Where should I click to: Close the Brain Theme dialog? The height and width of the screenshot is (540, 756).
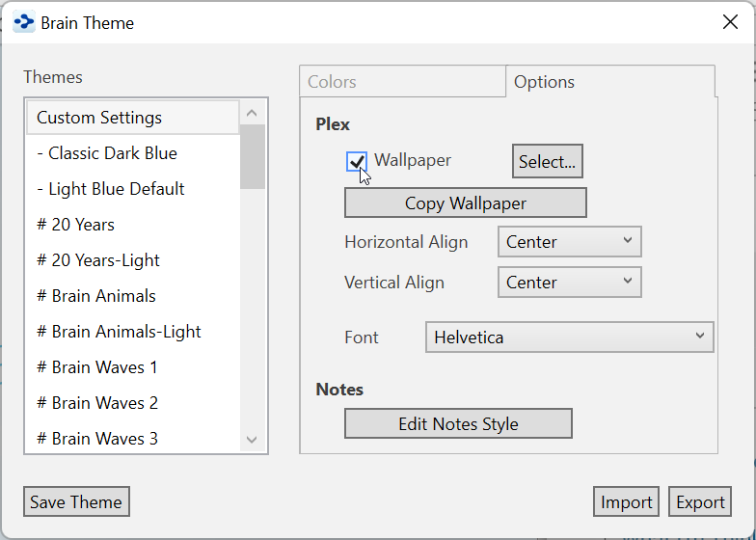(730, 22)
